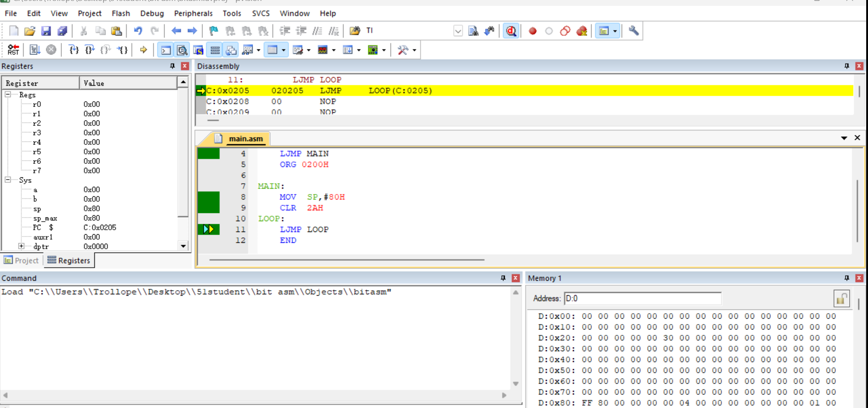
Task: Open the Peripherals menu
Action: 193,14
